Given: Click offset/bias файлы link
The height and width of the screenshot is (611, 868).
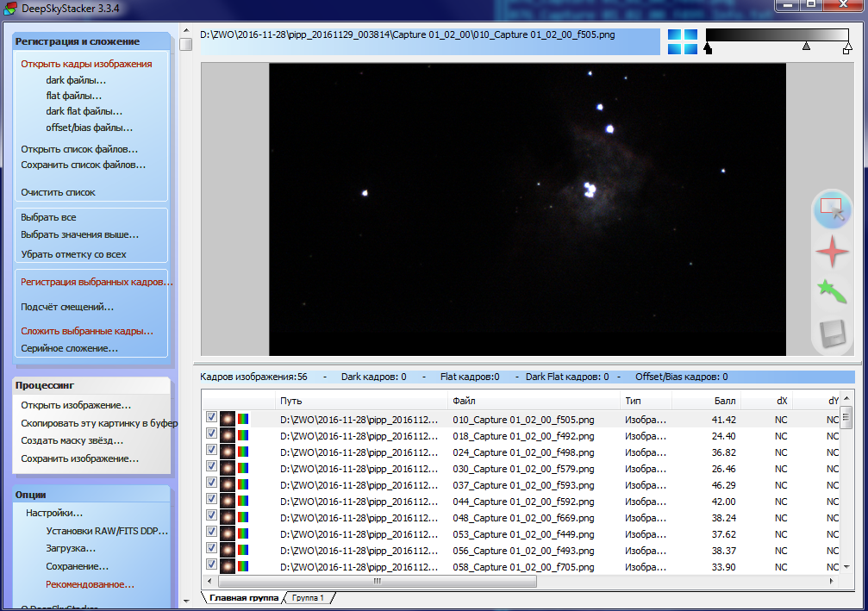Looking at the screenshot, I should (x=89, y=128).
